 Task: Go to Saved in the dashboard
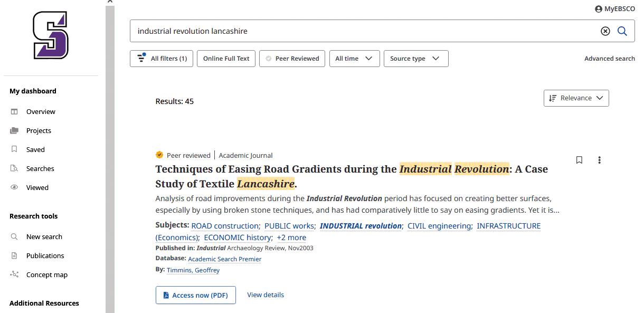[x=35, y=150]
